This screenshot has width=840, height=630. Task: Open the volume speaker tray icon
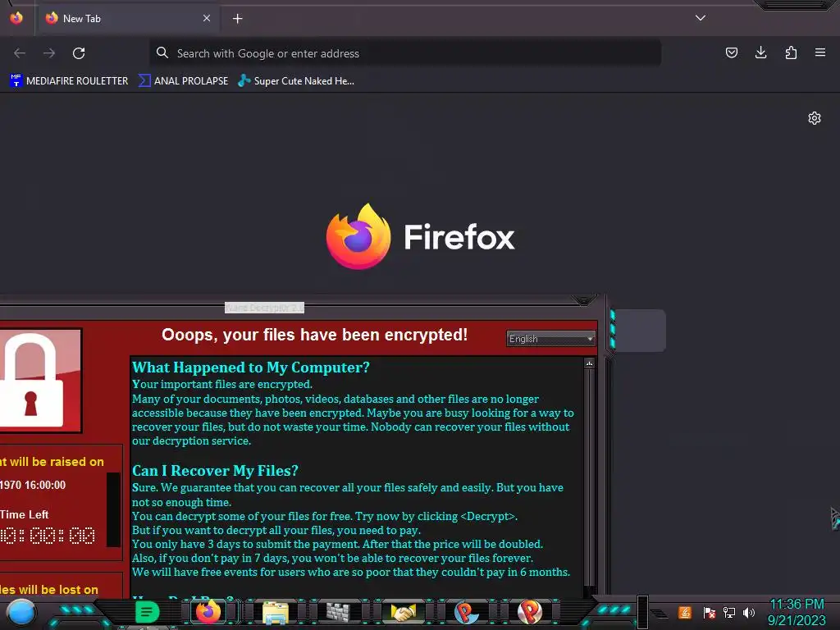pyautogui.click(x=748, y=612)
